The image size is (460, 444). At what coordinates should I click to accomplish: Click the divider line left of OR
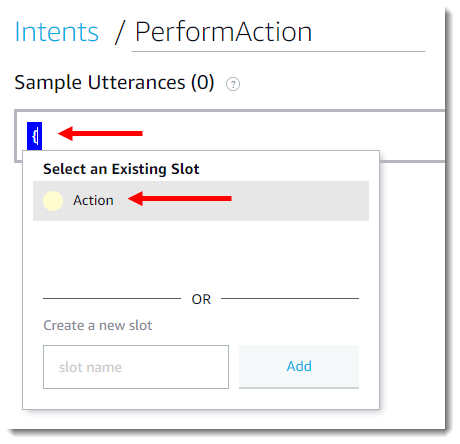[x=112, y=299]
